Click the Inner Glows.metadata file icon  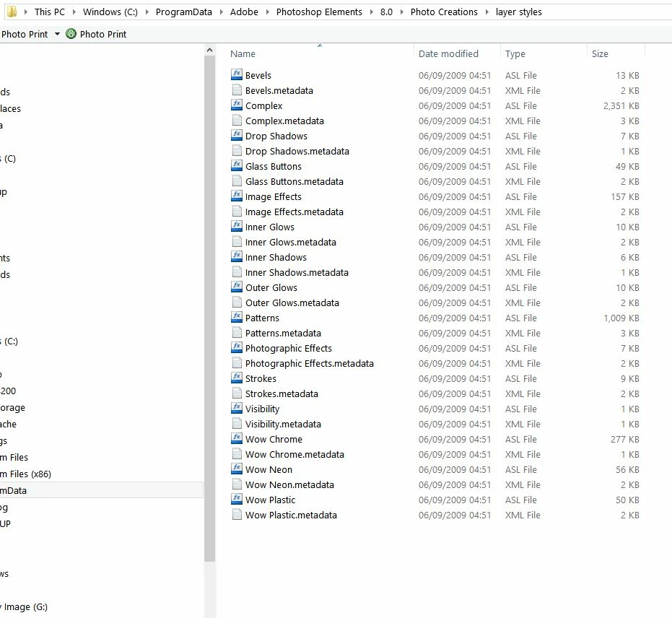click(237, 242)
